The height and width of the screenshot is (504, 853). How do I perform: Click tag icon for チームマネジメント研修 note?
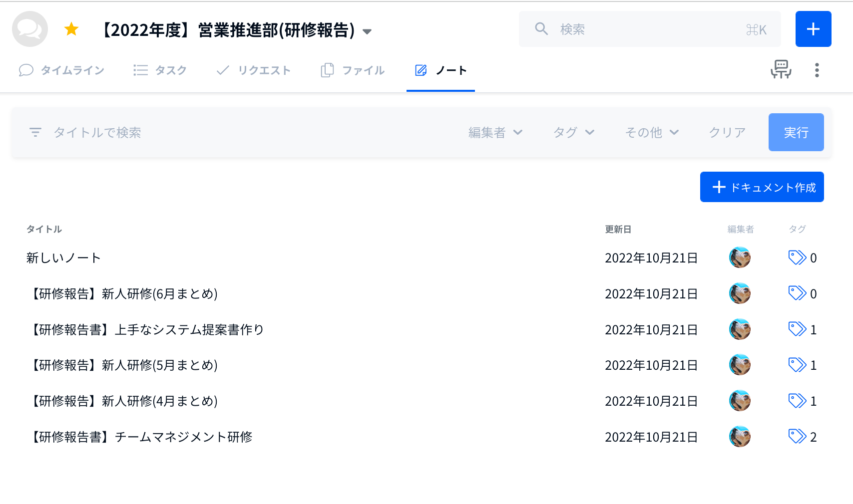pos(797,437)
